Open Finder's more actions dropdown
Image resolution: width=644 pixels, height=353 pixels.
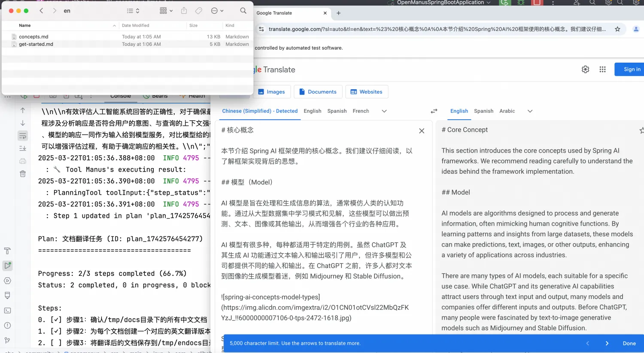215,11
